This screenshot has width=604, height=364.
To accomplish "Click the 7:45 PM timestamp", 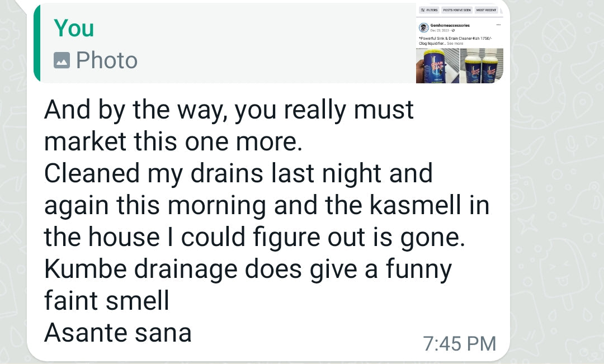I will tap(460, 343).
